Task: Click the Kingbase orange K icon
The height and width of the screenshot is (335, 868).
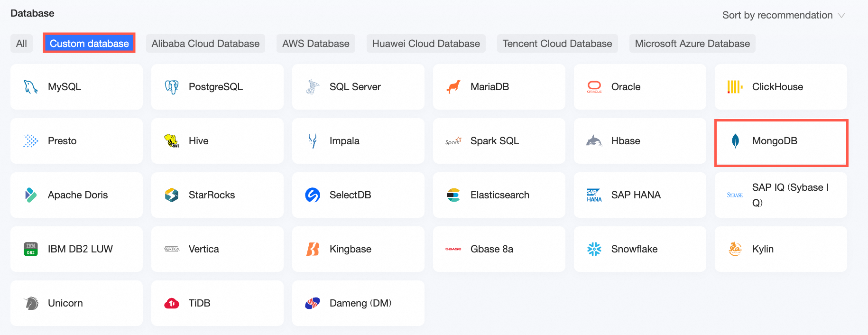Action: 313,249
